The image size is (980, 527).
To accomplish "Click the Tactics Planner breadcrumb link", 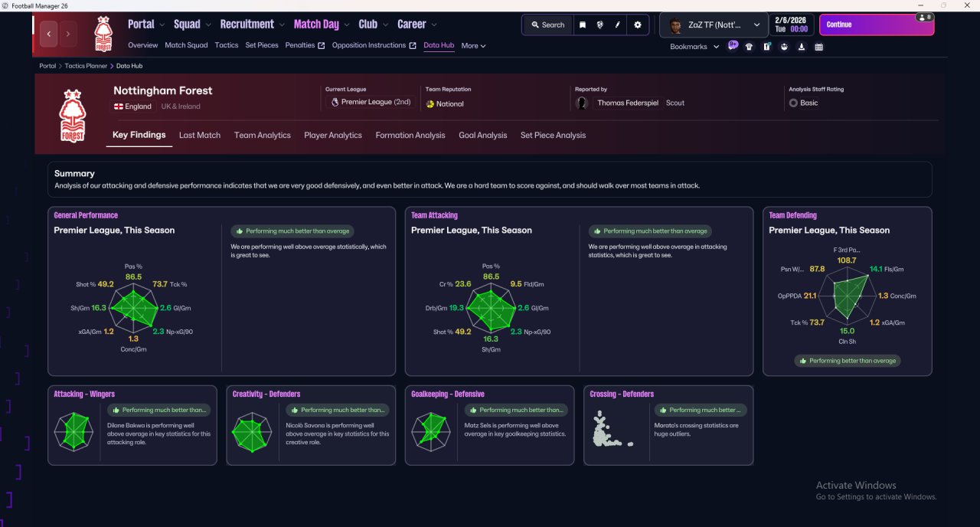I will (x=86, y=66).
